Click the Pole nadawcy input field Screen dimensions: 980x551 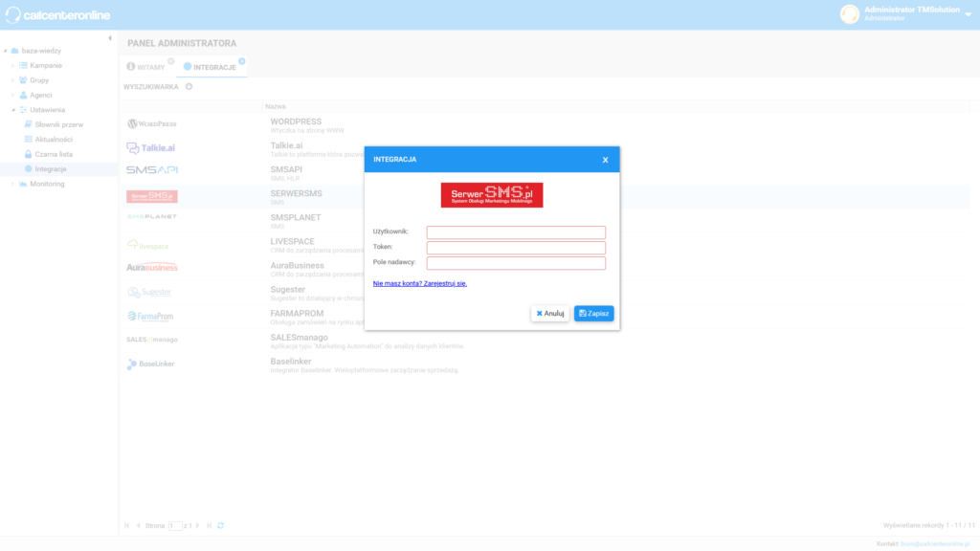pos(516,263)
